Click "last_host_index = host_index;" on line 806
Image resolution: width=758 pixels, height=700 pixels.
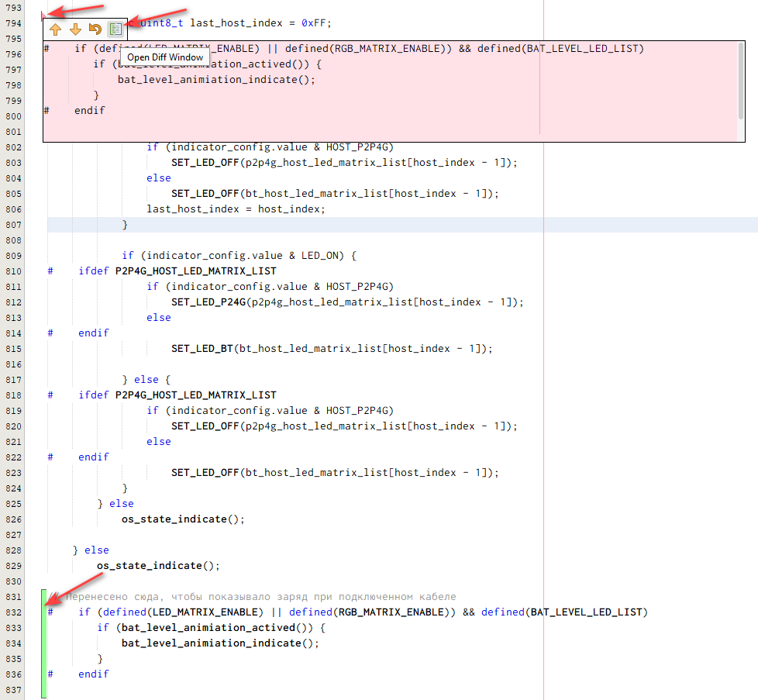(x=236, y=209)
